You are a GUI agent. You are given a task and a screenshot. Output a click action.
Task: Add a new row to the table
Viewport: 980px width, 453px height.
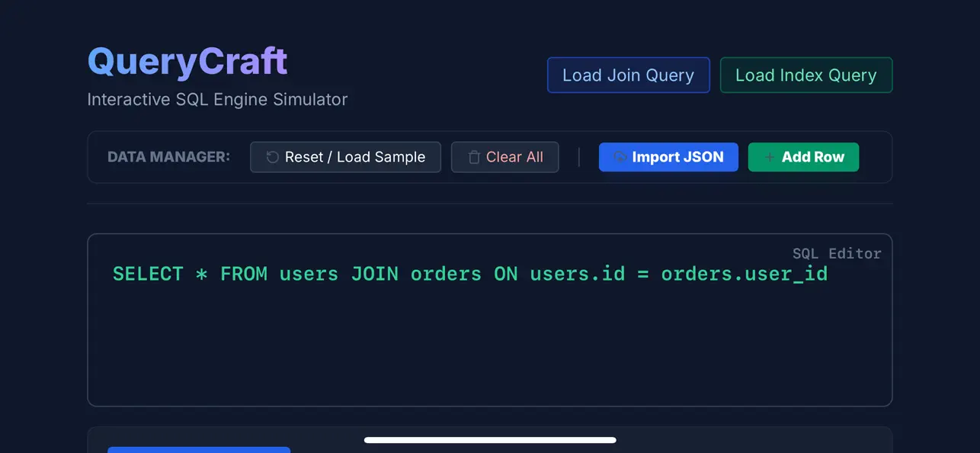[x=803, y=157]
